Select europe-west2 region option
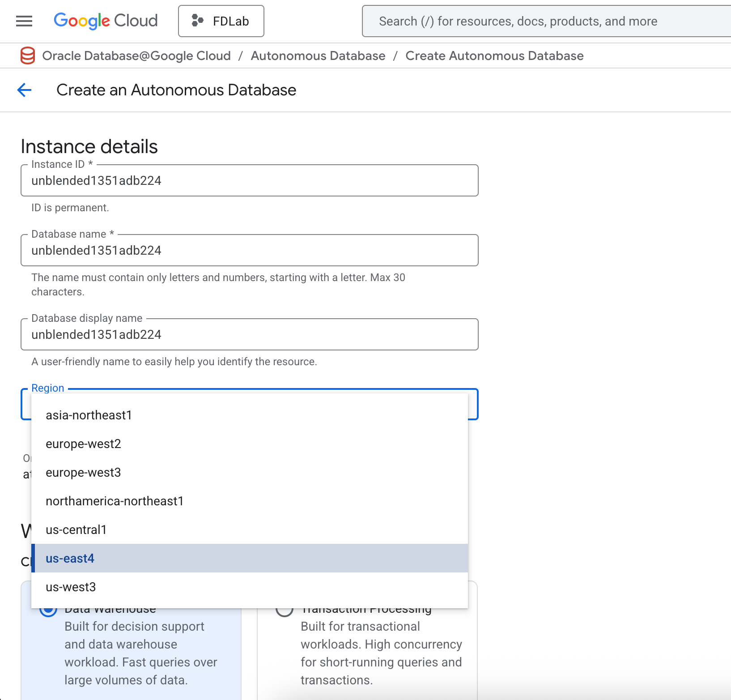This screenshot has height=700, width=731. pos(250,444)
